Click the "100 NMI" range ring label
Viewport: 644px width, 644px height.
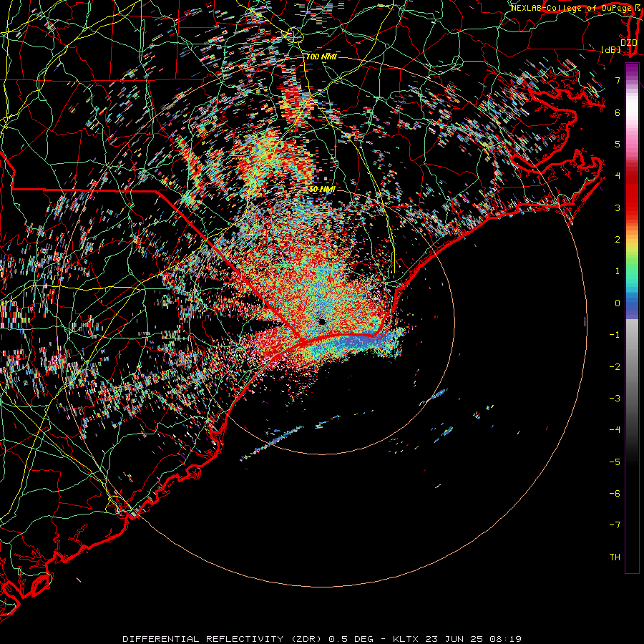tap(321, 57)
